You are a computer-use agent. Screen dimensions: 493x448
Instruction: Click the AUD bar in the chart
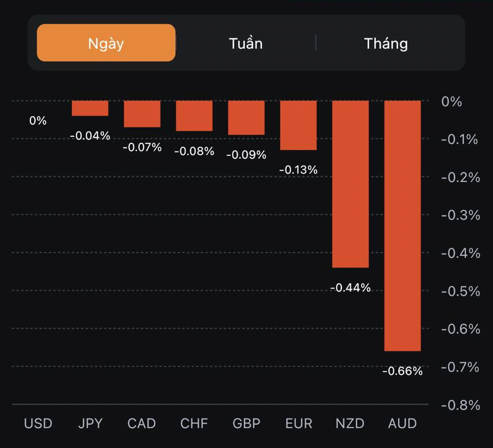(402, 225)
